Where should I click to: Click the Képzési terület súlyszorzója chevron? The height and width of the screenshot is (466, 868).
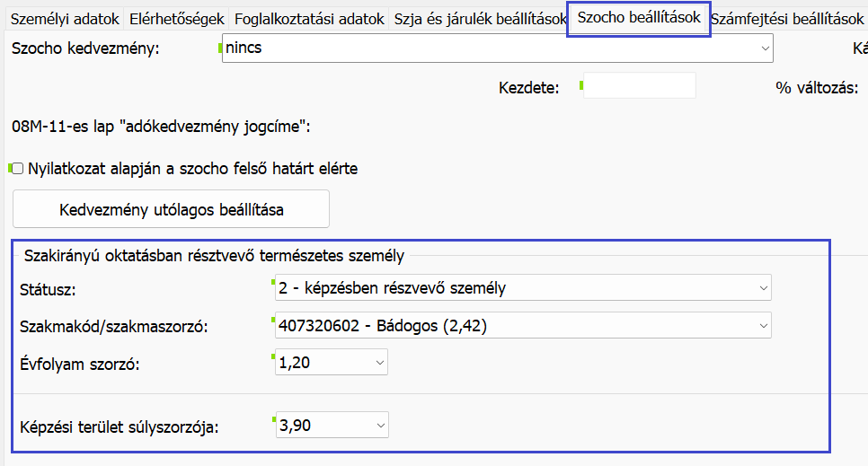tap(380, 426)
